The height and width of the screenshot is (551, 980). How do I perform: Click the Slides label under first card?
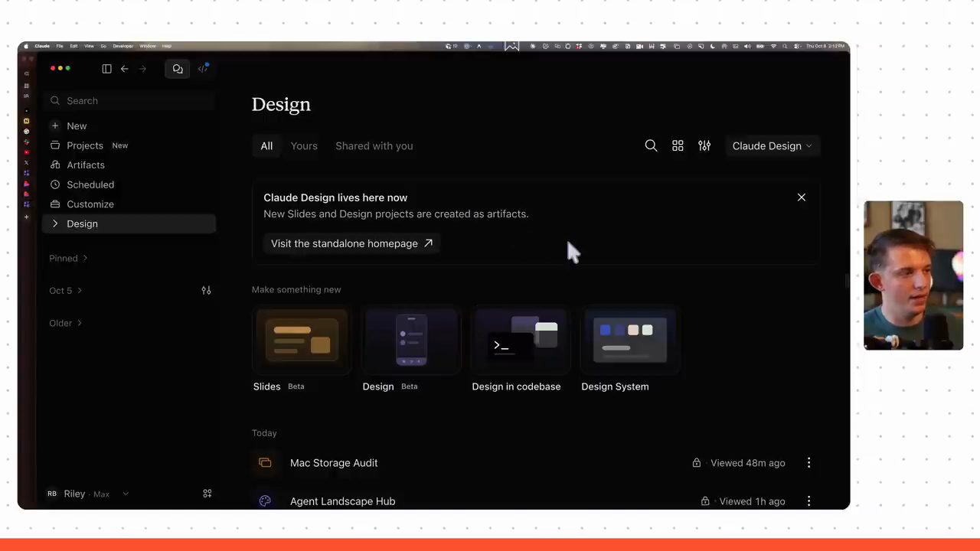(266, 386)
